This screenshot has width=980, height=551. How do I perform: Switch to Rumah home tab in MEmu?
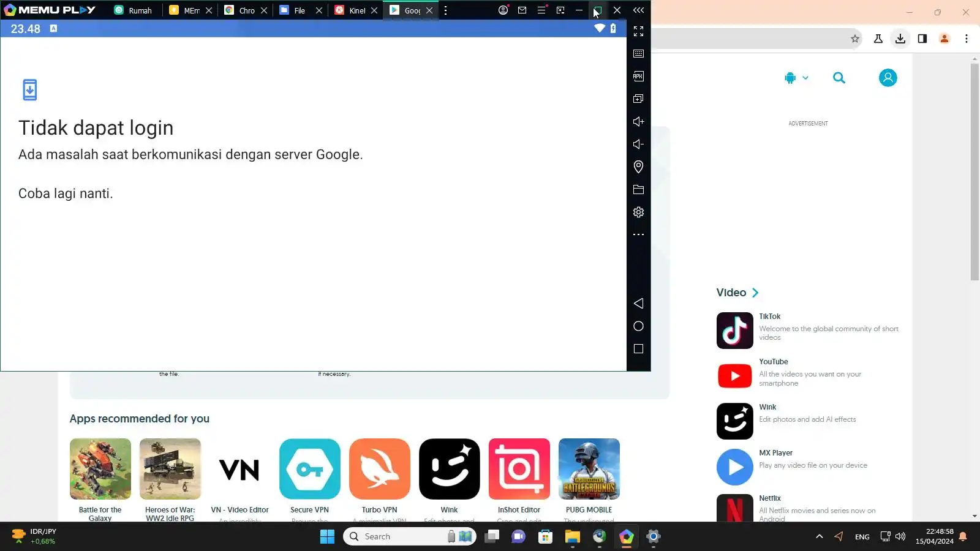(x=134, y=10)
